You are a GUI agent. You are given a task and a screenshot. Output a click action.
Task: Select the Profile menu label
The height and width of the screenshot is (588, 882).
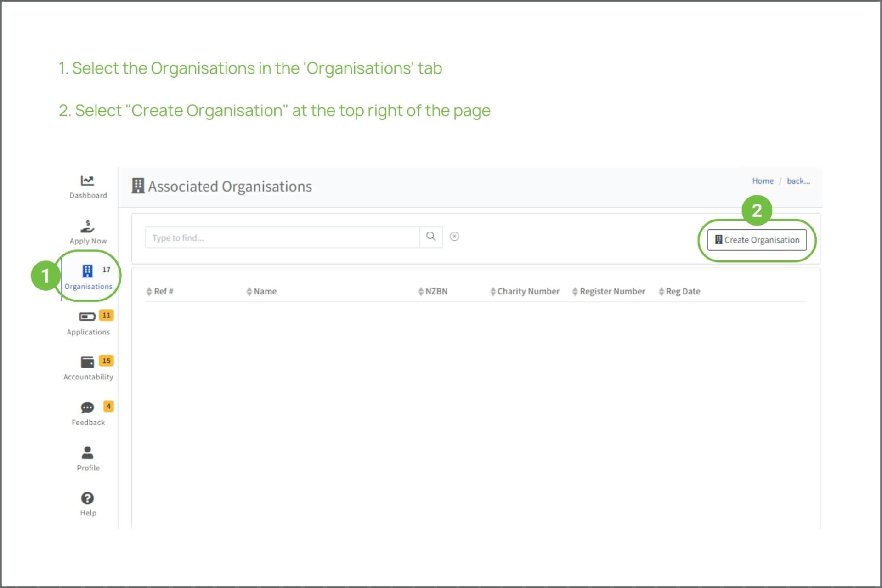click(x=88, y=468)
